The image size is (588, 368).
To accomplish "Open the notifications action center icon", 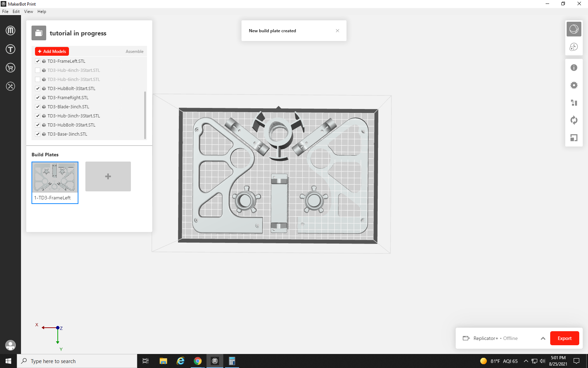I will point(576,361).
